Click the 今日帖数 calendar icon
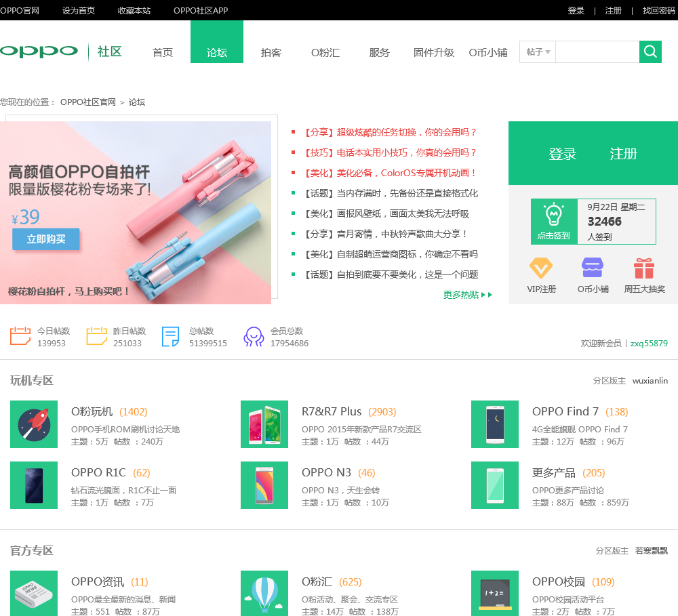The image size is (678, 616). pos(20,336)
